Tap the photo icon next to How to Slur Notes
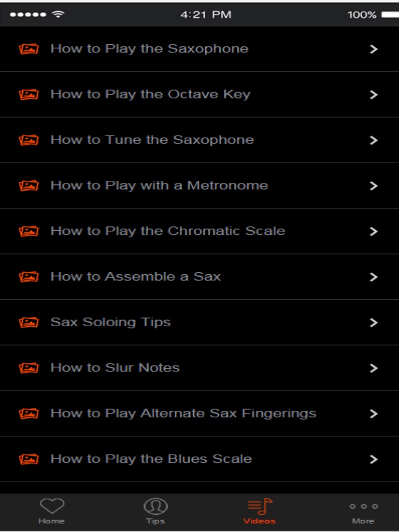Viewport: 399px width, 532px height. click(29, 368)
